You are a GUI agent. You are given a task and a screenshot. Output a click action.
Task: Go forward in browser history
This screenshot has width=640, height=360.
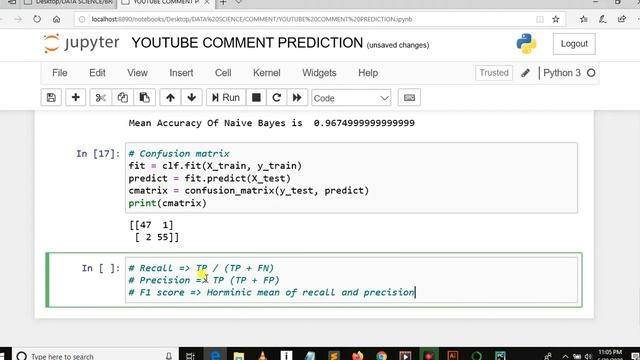(18, 19)
